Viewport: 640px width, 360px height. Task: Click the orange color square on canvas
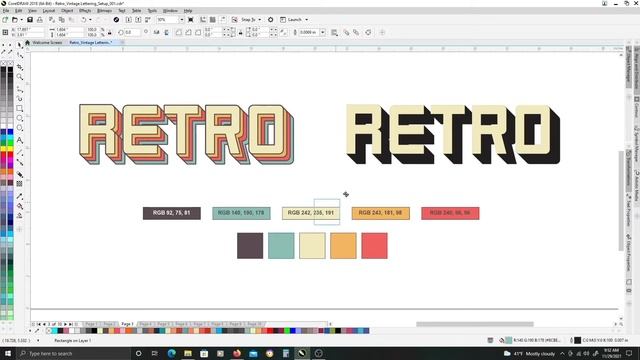(343, 246)
